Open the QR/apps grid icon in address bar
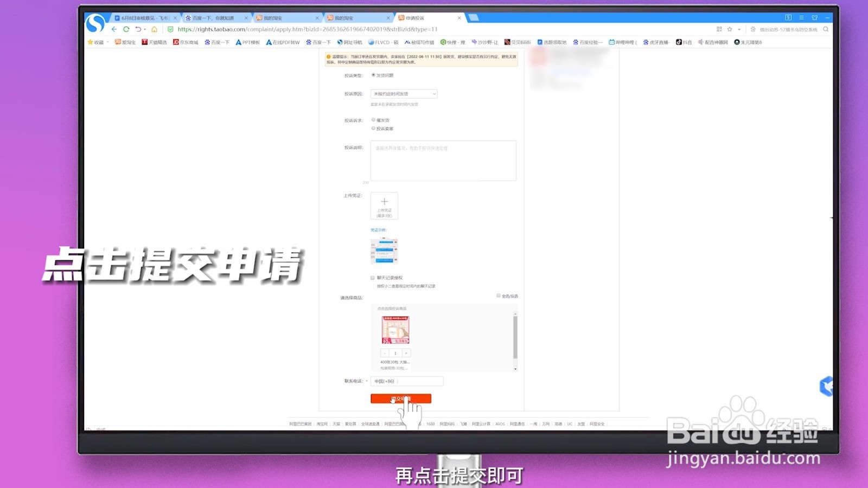Screen dimensions: 868x488 click(x=719, y=29)
